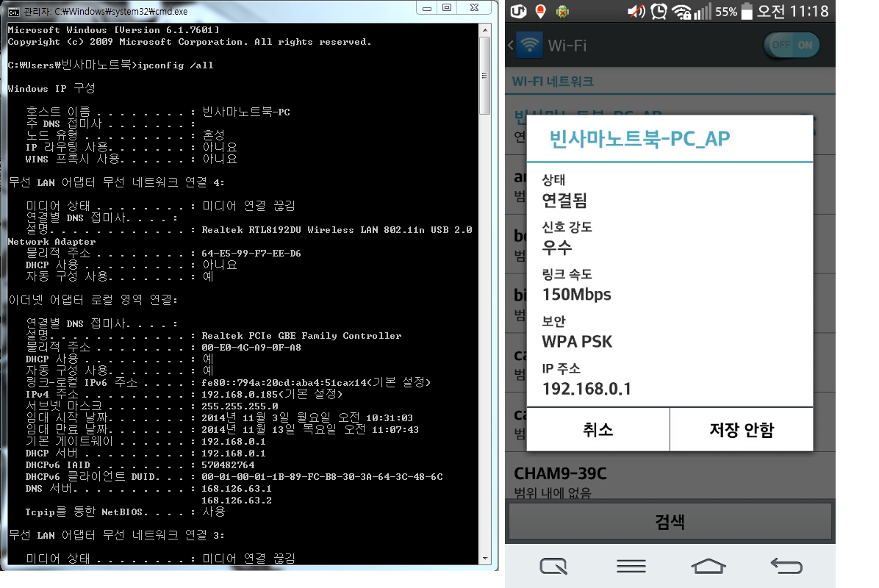Tap the mute sound icon in the status bar
The width and height of the screenshot is (879, 588).
click(636, 11)
